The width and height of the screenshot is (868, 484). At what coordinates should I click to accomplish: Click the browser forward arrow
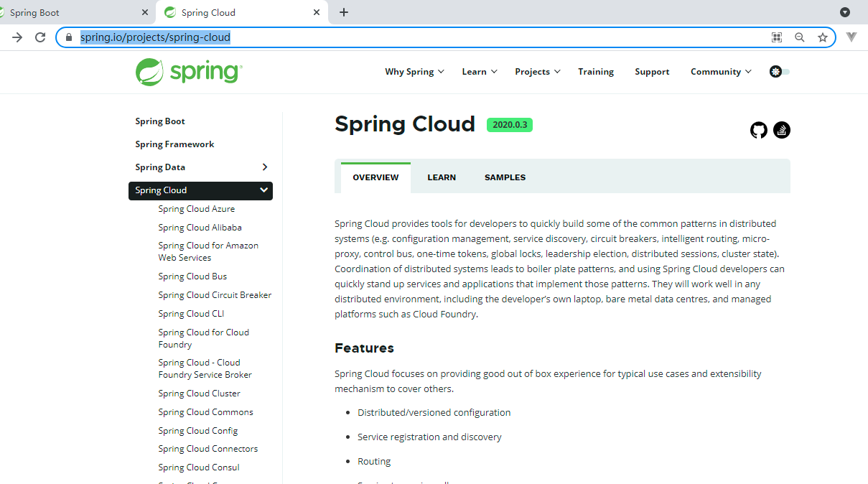tap(17, 37)
